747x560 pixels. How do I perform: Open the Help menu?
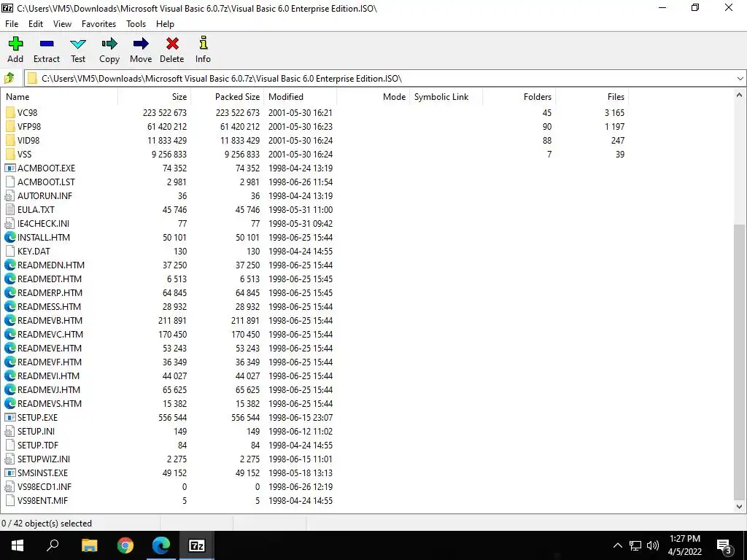[x=165, y=24]
